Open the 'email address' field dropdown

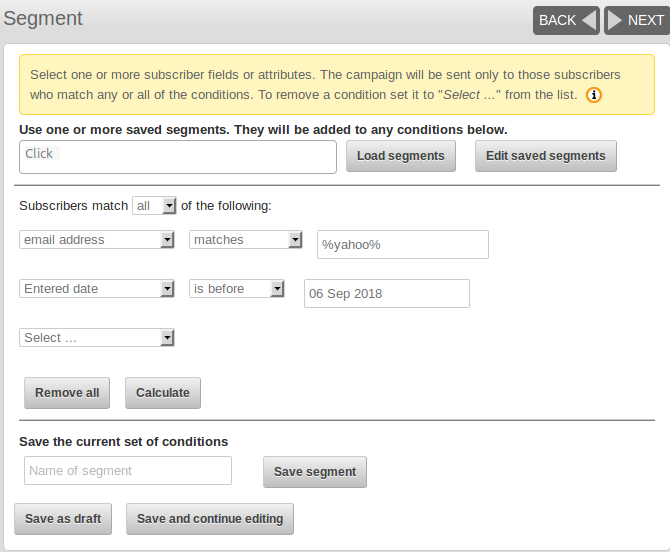click(97, 240)
